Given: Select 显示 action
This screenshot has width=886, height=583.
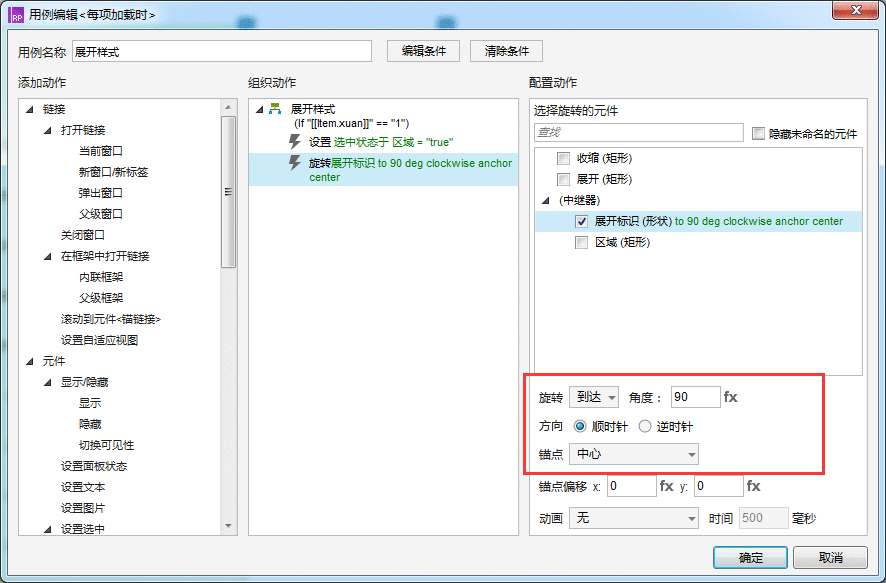Looking at the screenshot, I should pos(90,403).
